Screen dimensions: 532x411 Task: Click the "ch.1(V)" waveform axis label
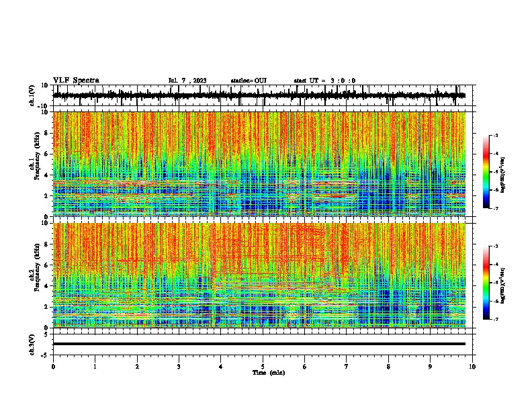[x=32, y=95]
